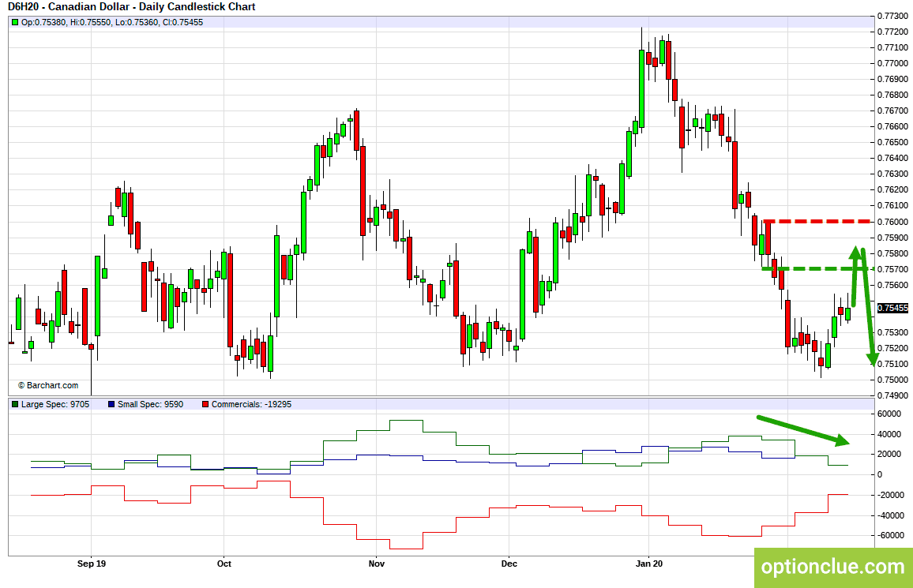Click the 0.75300 price axis label

pyautogui.click(x=892, y=333)
